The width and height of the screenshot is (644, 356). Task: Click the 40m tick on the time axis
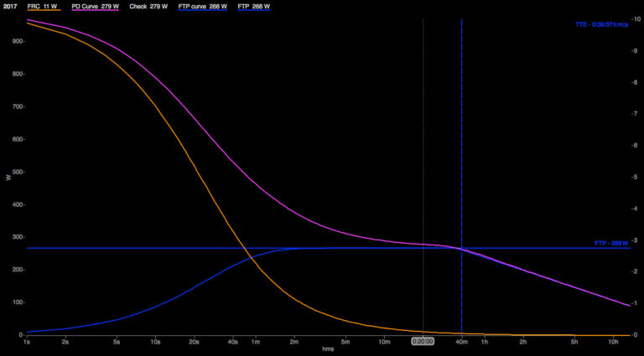461,341
